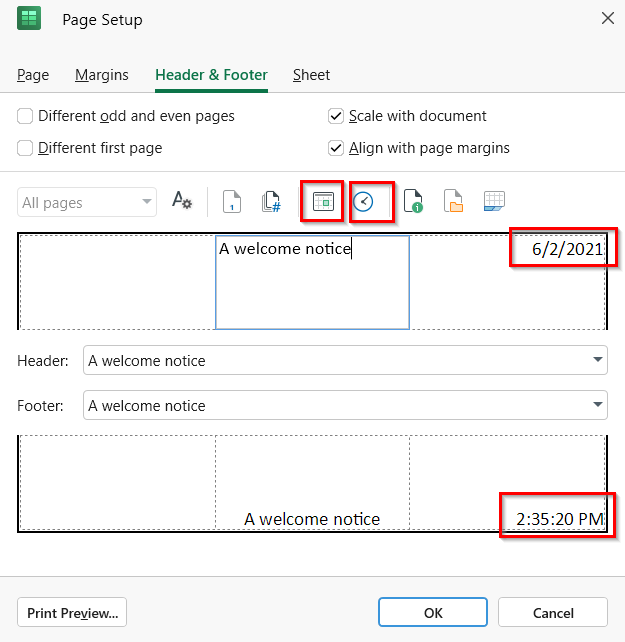
Task: Switch to the Sheet tab
Action: pos(311,75)
